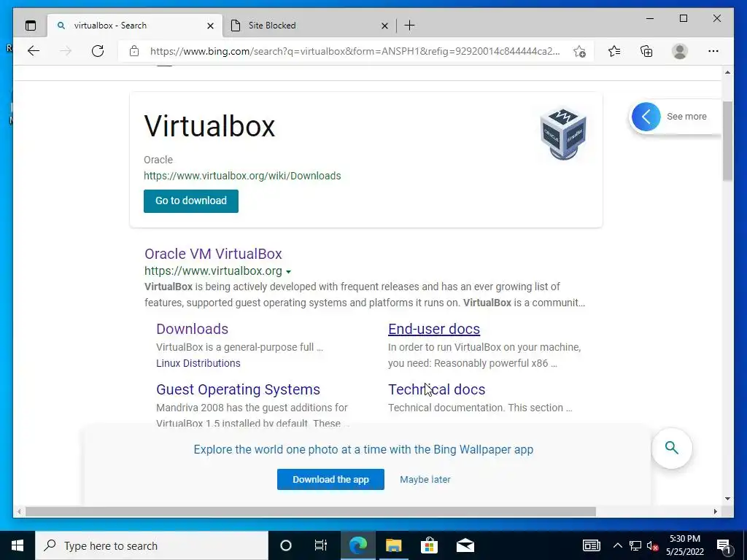Click the floating search magnifier button
Screen dimensions: 747x560
coord(671,448)
